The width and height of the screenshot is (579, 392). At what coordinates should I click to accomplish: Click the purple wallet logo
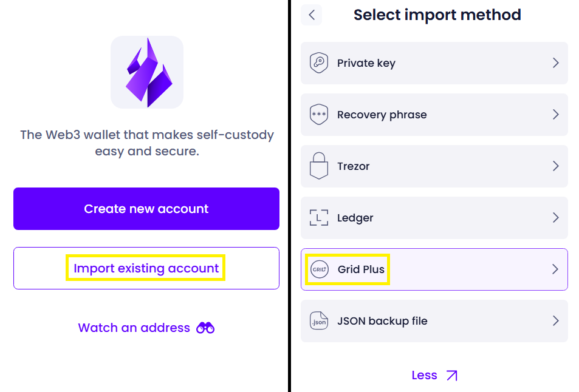pos(147,72)
